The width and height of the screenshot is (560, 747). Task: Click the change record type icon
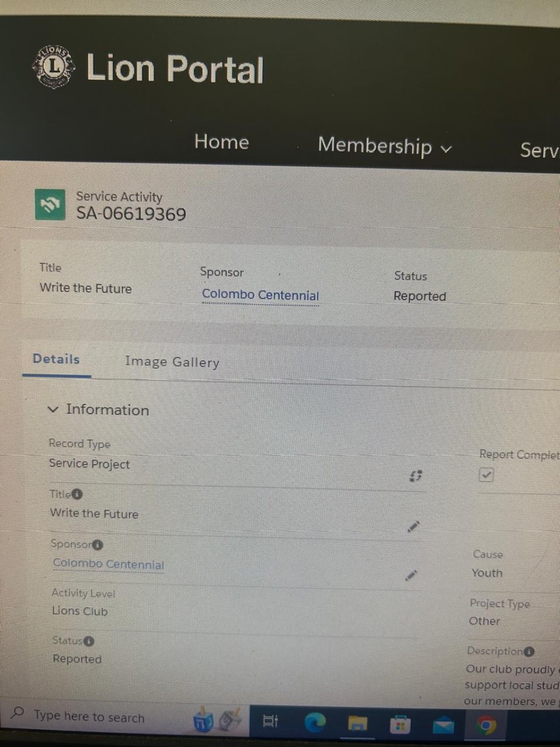416,476
